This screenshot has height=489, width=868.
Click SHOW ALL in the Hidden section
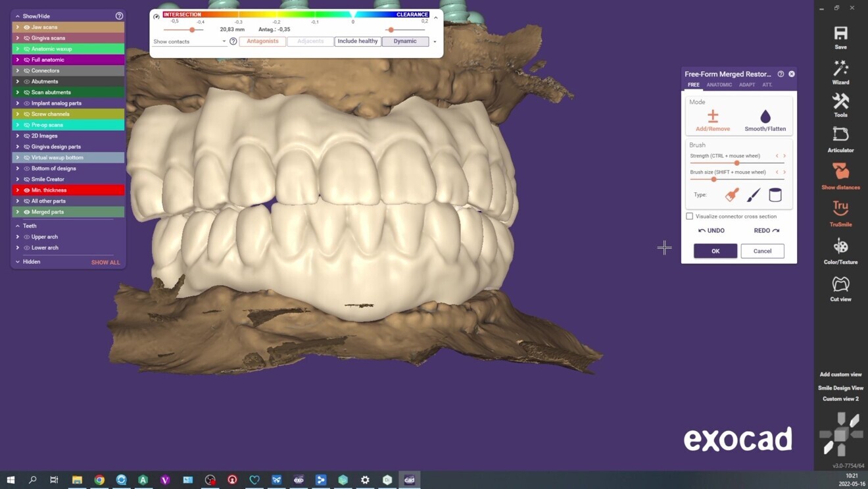pyautogui.click(x=105, y=262)
